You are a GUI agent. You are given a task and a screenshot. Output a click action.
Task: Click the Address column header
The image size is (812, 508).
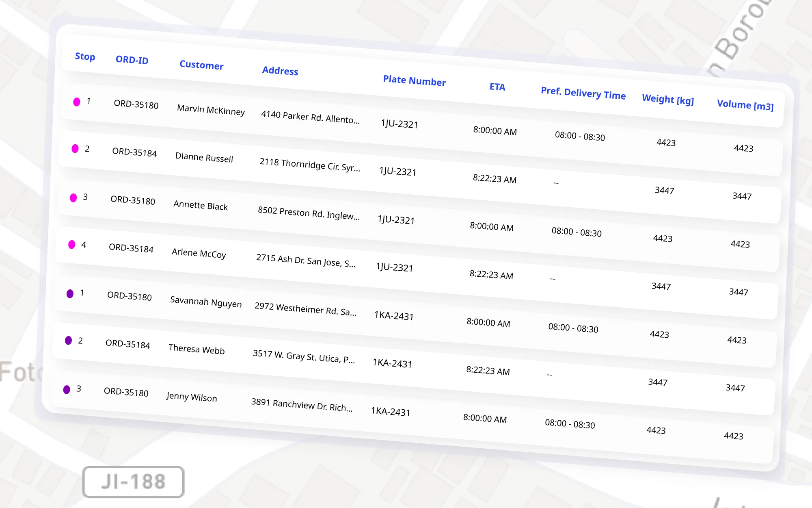coord(280,71)
